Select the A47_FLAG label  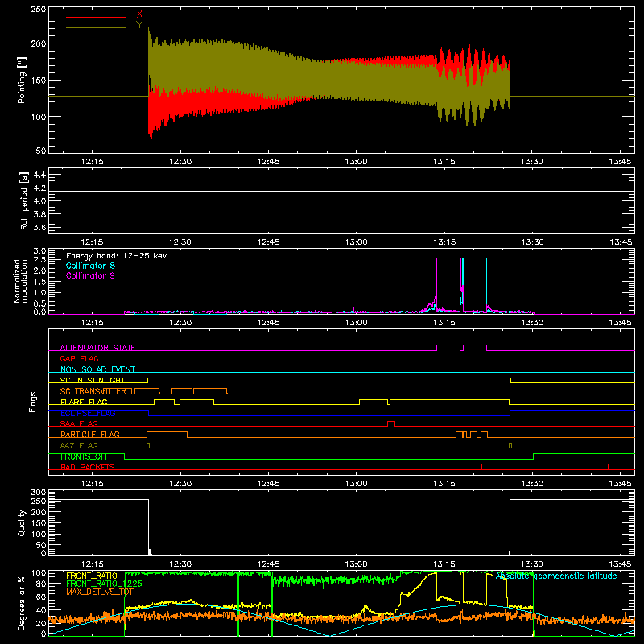[x=79, y=445]
